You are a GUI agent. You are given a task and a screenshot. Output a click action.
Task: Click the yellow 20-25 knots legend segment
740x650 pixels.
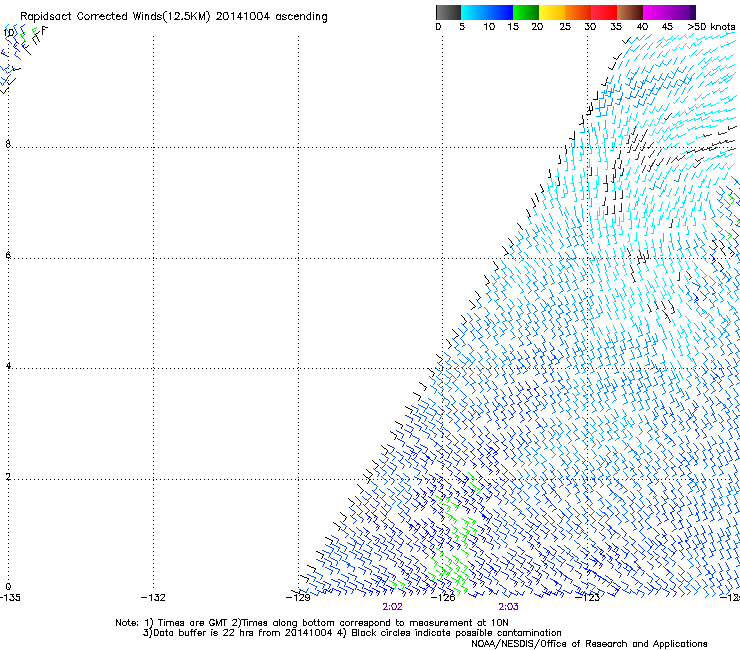552,12
